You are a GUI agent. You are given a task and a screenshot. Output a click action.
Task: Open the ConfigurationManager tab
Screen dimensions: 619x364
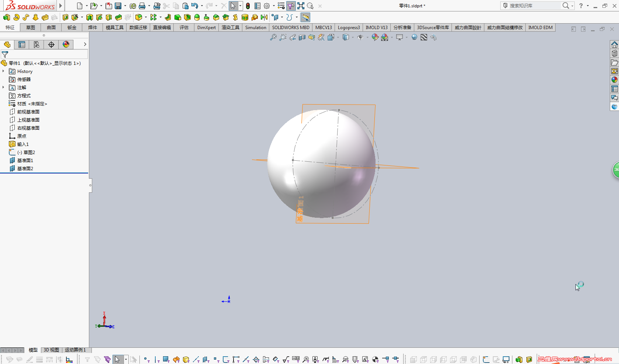coord(37,45)
